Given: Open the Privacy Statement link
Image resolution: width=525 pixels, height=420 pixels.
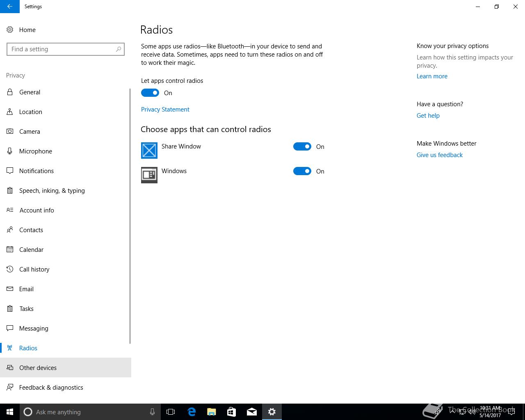Looking at the screenshot, I should [165, 110].
